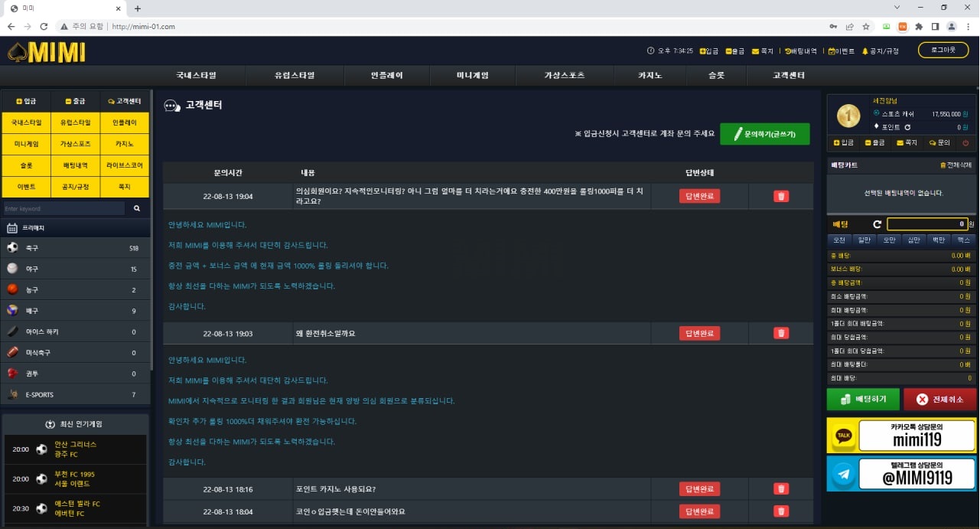Focus the Enter keyword search field
This screenshot has height=529, width=980.
[63, 208]
